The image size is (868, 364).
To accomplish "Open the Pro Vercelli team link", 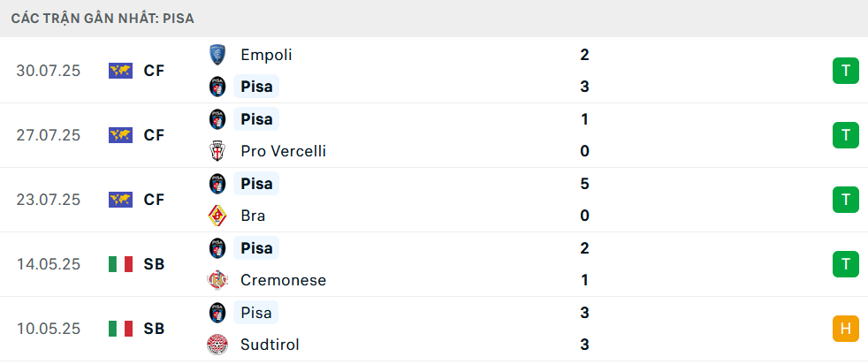I will coord(284,151).
